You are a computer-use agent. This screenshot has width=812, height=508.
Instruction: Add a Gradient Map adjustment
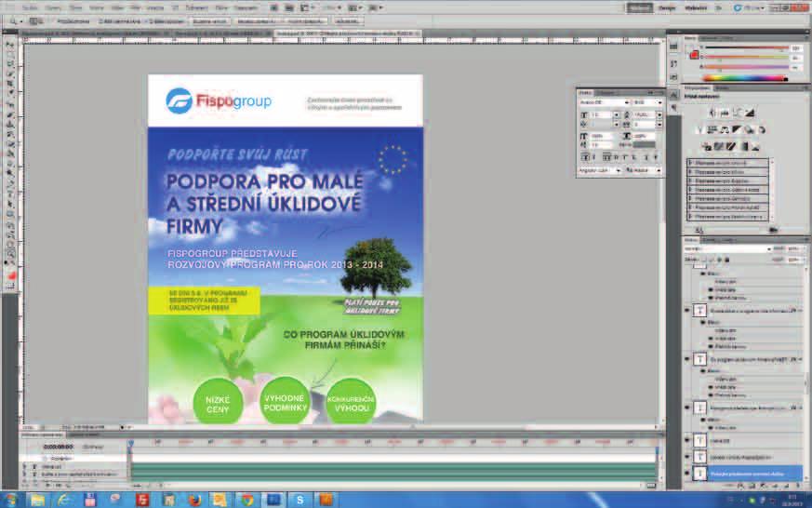(x=744, y=147)
